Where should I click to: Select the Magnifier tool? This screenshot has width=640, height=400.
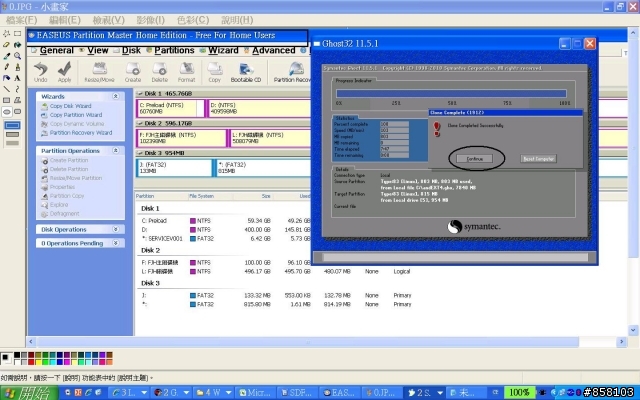pyautogui.click(x=18, y=56)
